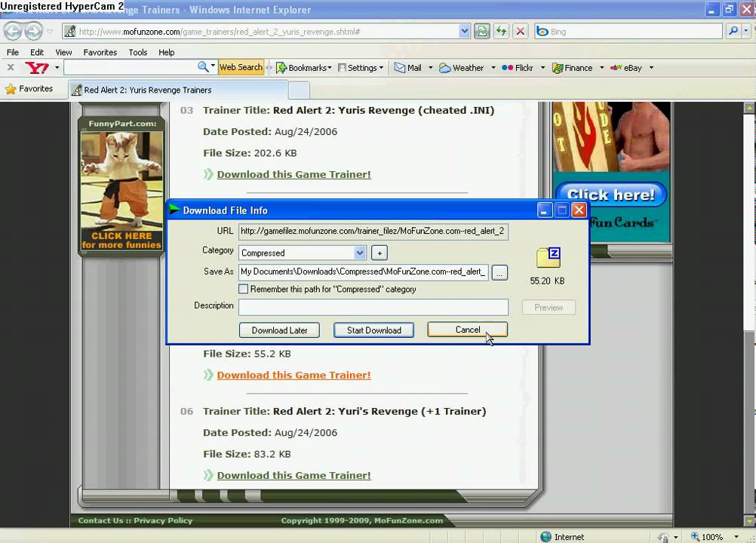
Task: Open Yahoo toolbar Settings
Action: point(360,68)
